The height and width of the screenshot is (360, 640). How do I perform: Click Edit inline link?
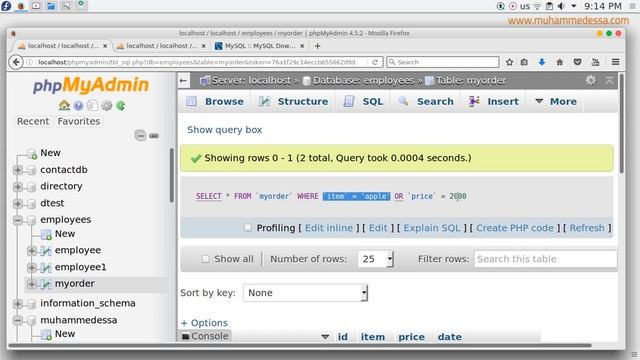click(329, 228)
